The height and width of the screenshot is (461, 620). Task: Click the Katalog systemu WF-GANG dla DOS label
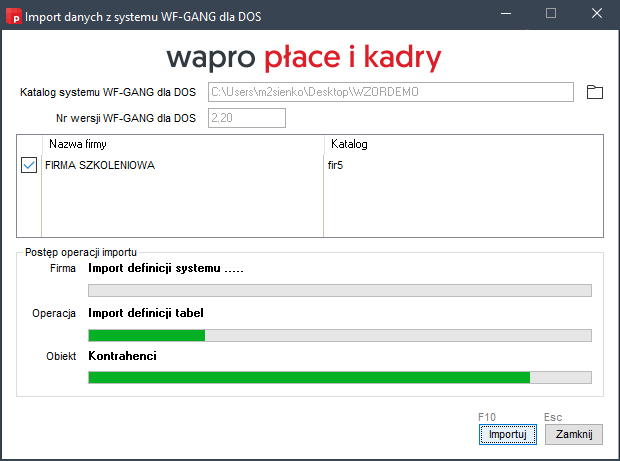[108, 92]
